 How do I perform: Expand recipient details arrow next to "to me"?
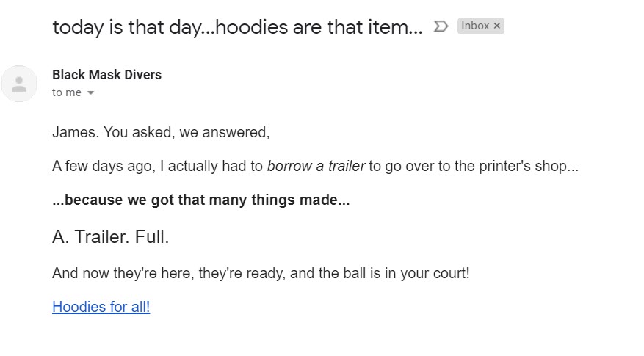(91, 92)
